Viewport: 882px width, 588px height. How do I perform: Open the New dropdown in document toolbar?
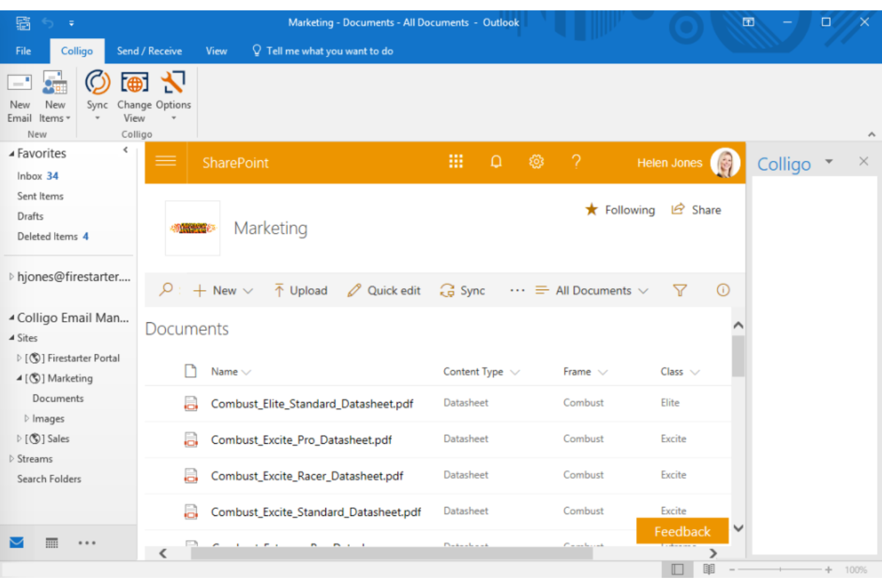(224, 290)
